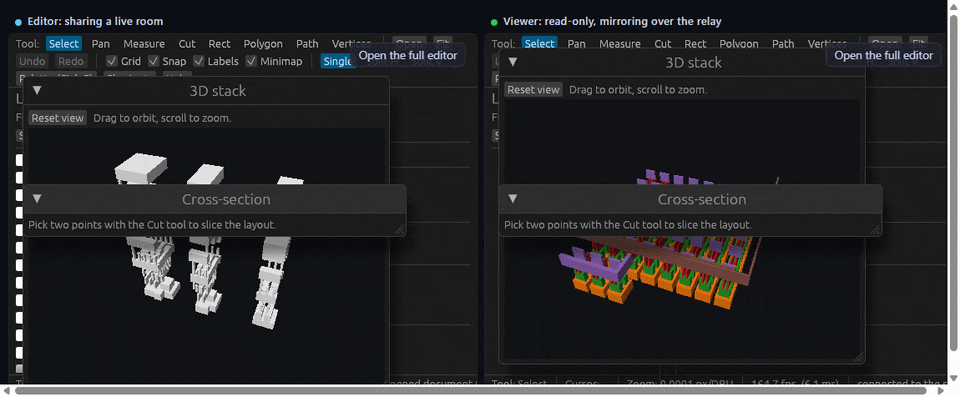Image resolution: width=960 pixels, height=397 pixels.
Task: Click the 'Editor: sharing a live room' heading
Action: 95,21
